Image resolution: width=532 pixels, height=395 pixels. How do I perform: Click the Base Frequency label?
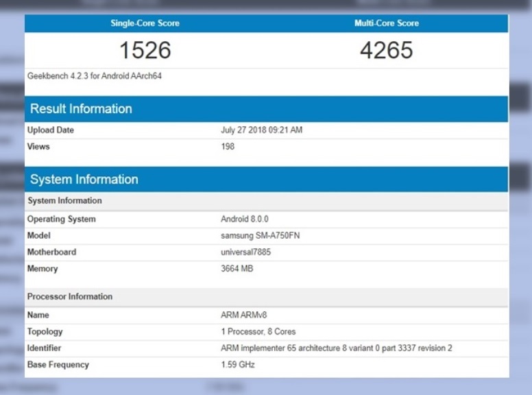click(x=58, y=365)
